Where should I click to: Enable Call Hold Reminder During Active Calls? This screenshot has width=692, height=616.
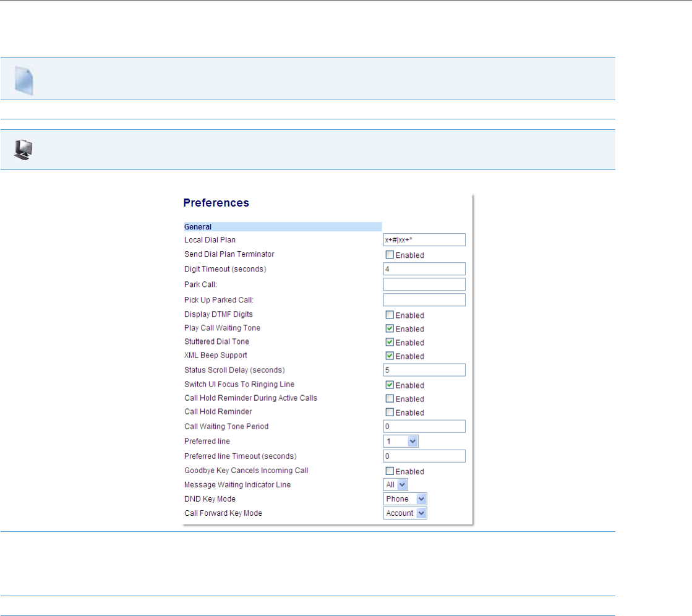[390, 398]
